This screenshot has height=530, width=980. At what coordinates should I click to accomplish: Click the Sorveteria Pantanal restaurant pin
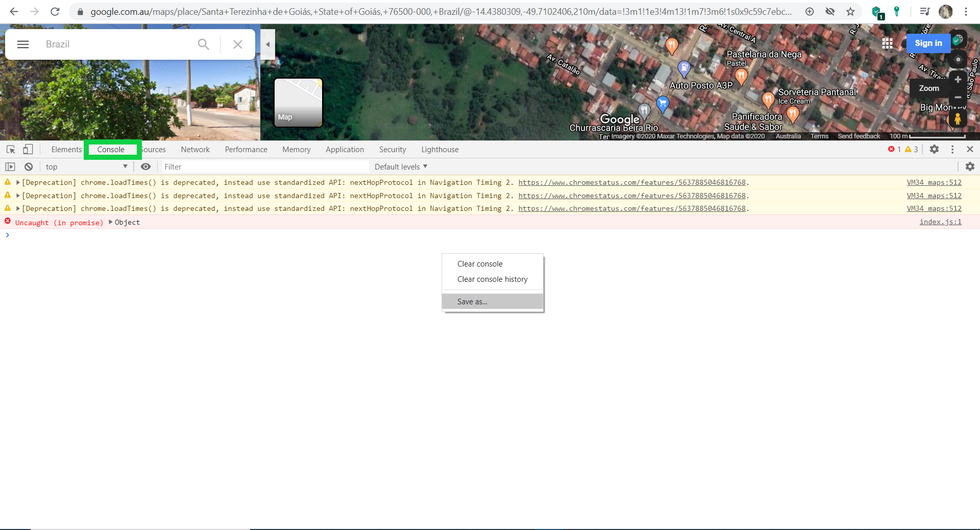pos(768,100)
